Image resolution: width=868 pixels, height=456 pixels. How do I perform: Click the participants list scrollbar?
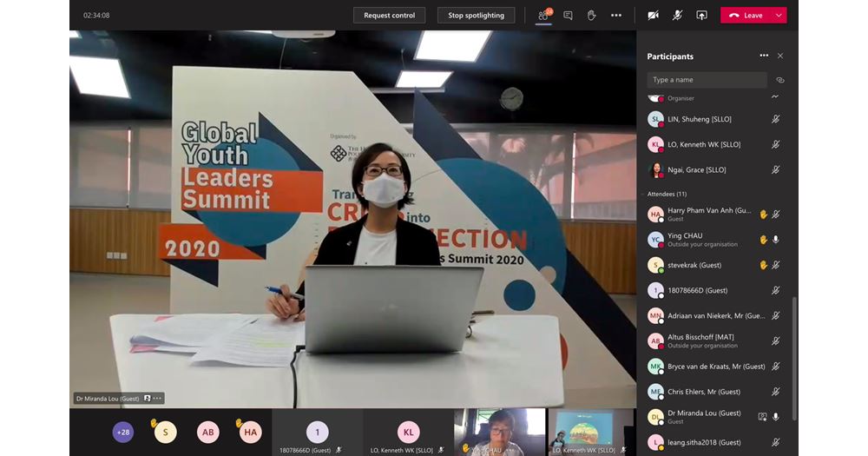coord(792,347)
